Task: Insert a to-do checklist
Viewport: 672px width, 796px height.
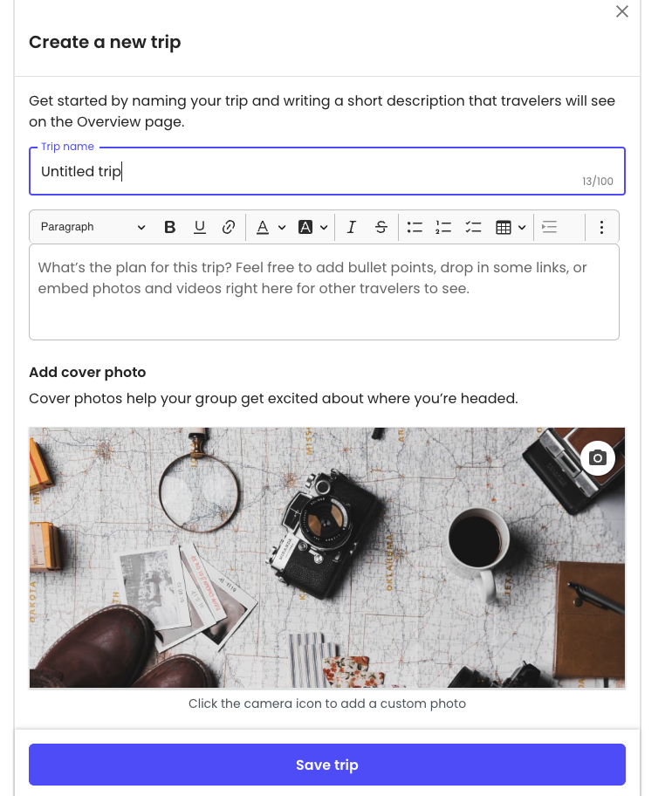Action: (x=473, y=227)
